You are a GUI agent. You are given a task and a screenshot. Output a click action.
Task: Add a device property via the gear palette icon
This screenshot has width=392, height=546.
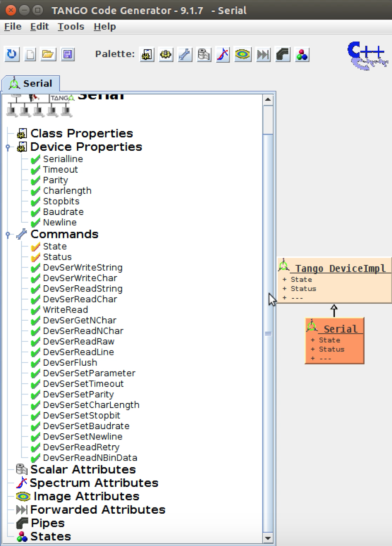(166, 55)
